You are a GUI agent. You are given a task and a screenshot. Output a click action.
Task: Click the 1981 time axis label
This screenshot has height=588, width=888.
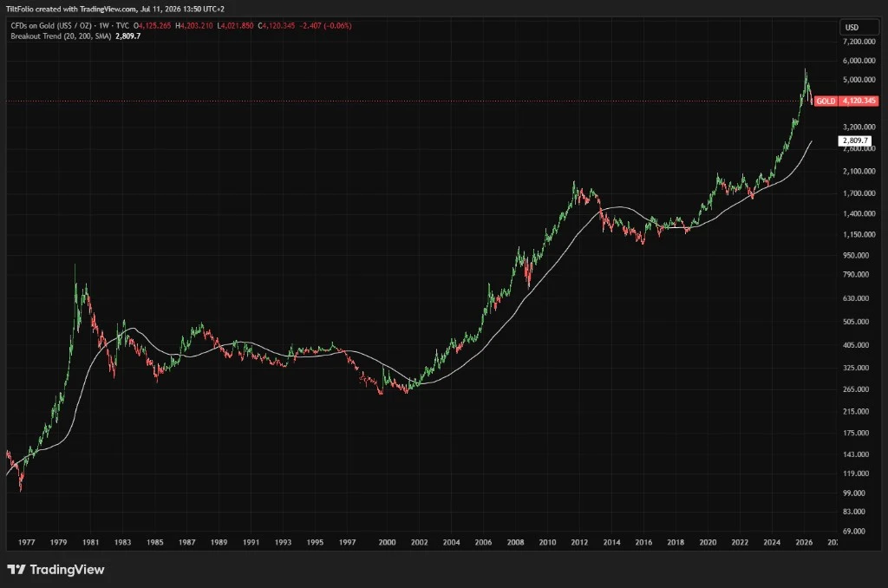tap(90, 542)
